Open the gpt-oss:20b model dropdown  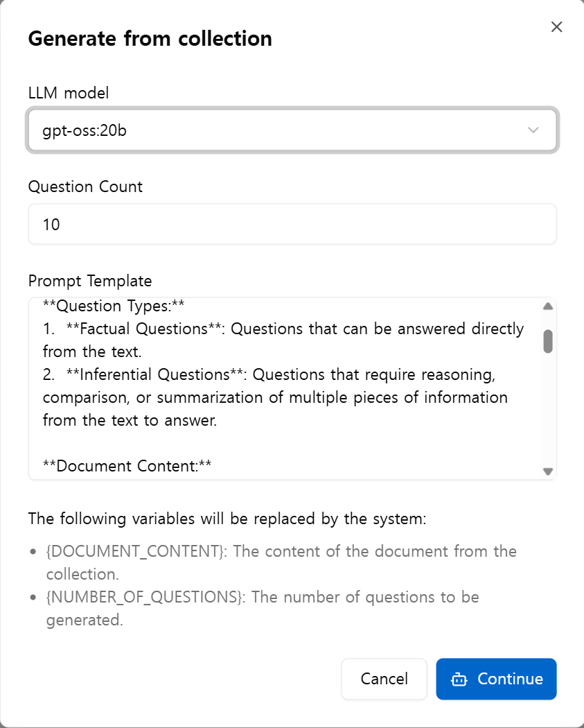pos(292,130)
